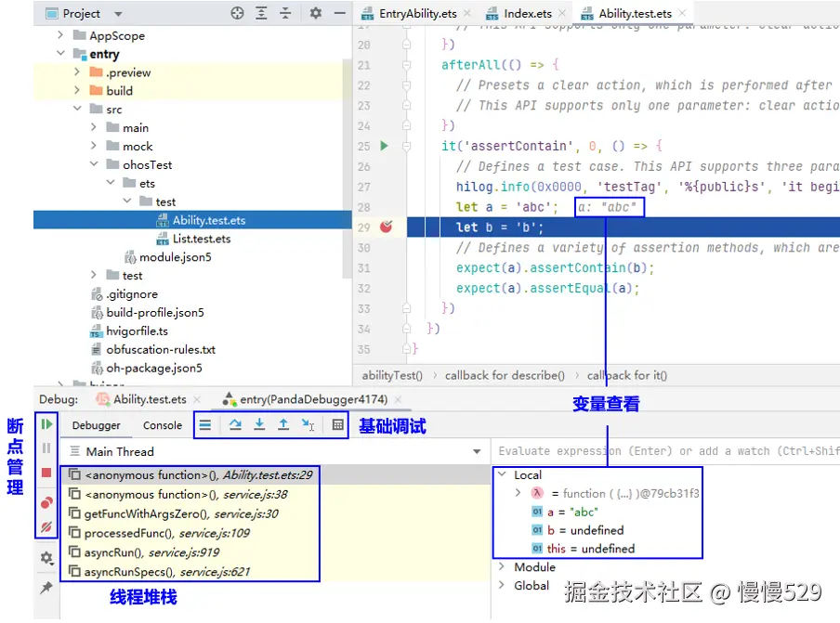
Task: Expand the main folder
Action: tap(94, 127)
